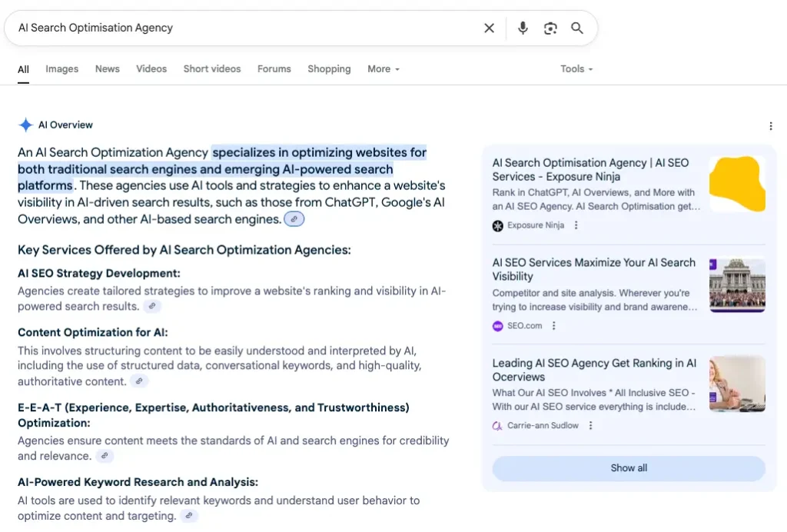Open three-dot menu next to Carrie-ann Sudlow
The image size is (787, 532).
point(590,426)
